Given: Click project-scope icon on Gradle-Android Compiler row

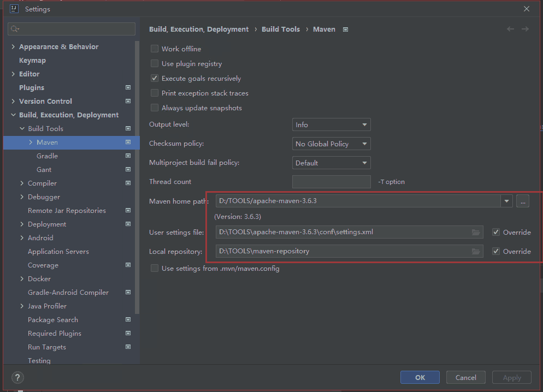Looking at the screenshot, I should pyautogui.click(x=128, y=292).
